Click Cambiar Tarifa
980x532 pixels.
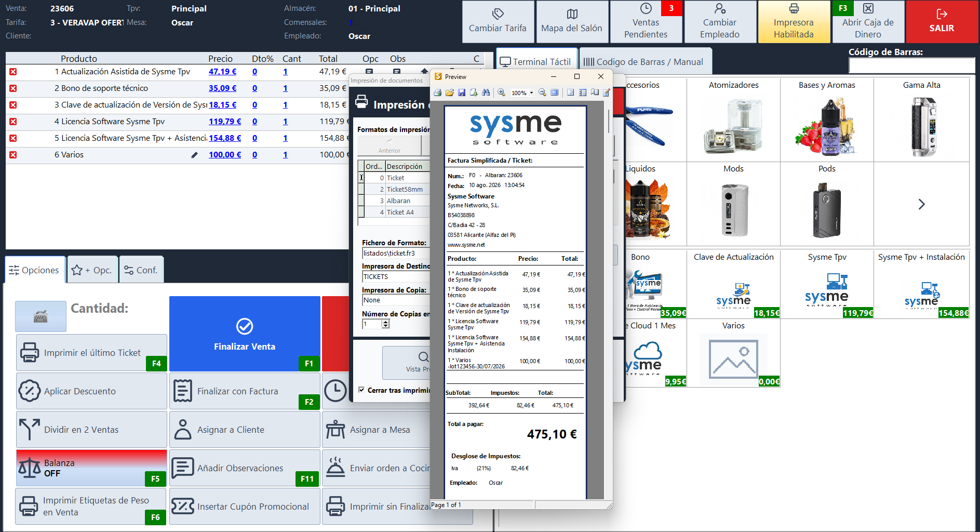(498, 22)
